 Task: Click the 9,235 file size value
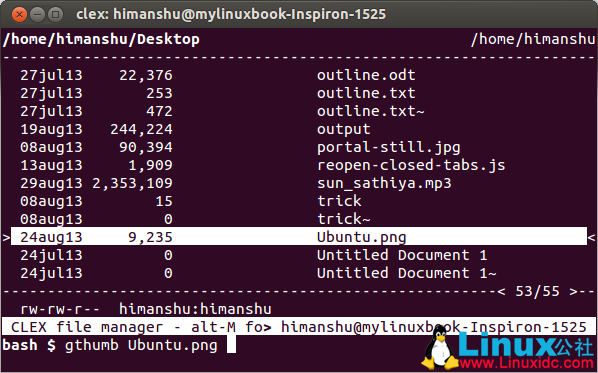[x=150, y=237]
